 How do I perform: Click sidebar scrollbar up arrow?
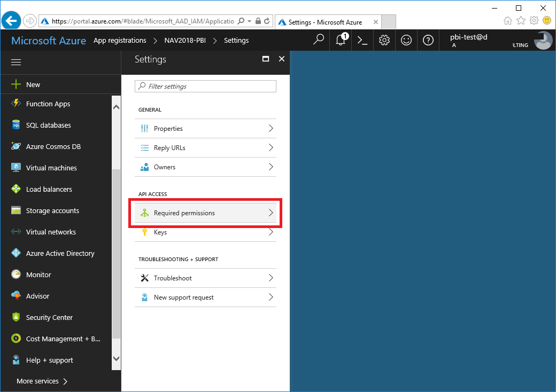[x=116, y=107]
